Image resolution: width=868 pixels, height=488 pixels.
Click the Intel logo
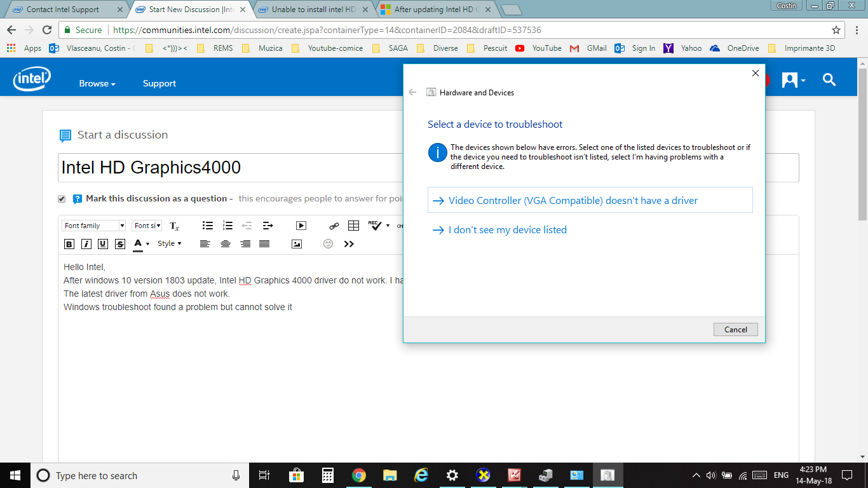click(32, 79)
